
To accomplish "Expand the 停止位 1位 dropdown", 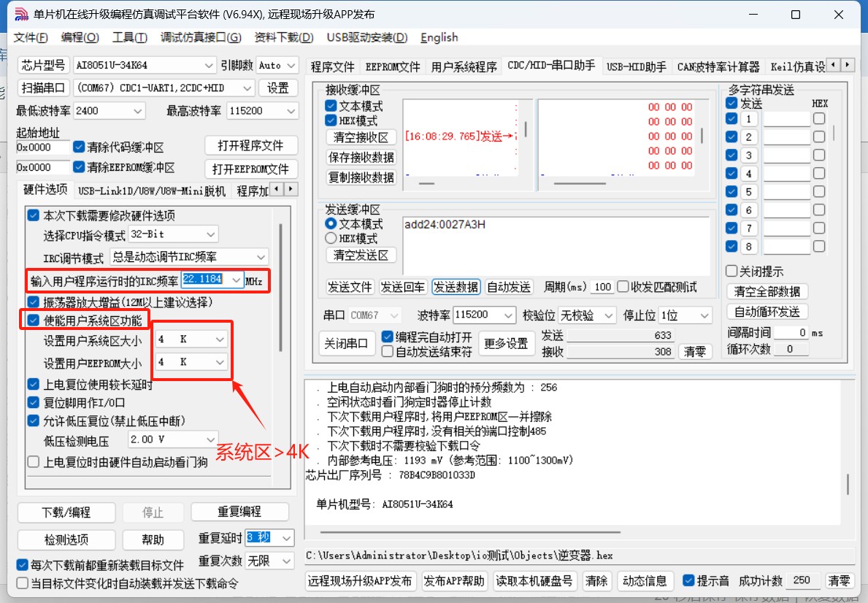I will point(704,315).
